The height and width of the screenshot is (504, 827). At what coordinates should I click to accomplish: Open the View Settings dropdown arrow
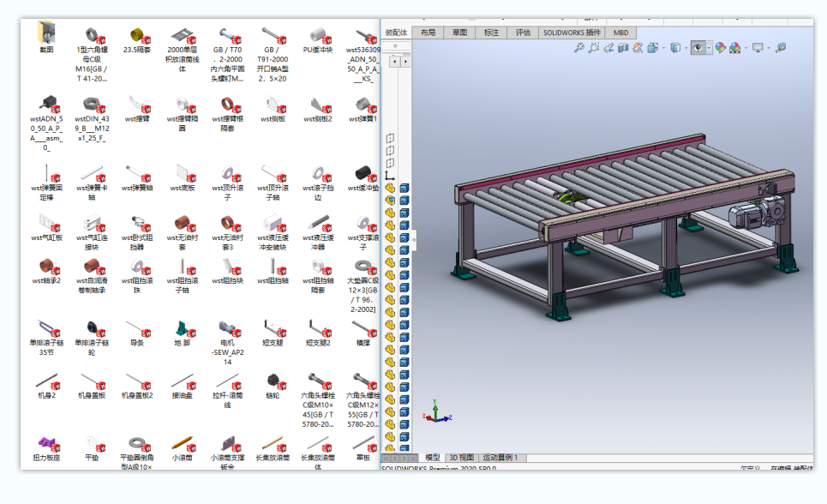coord(769,49)
